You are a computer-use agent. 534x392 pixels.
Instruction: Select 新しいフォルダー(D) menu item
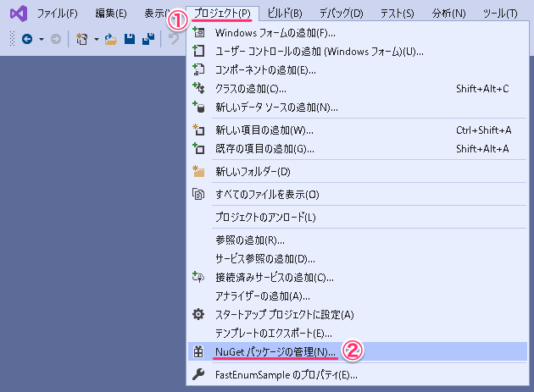pos(358,172)
